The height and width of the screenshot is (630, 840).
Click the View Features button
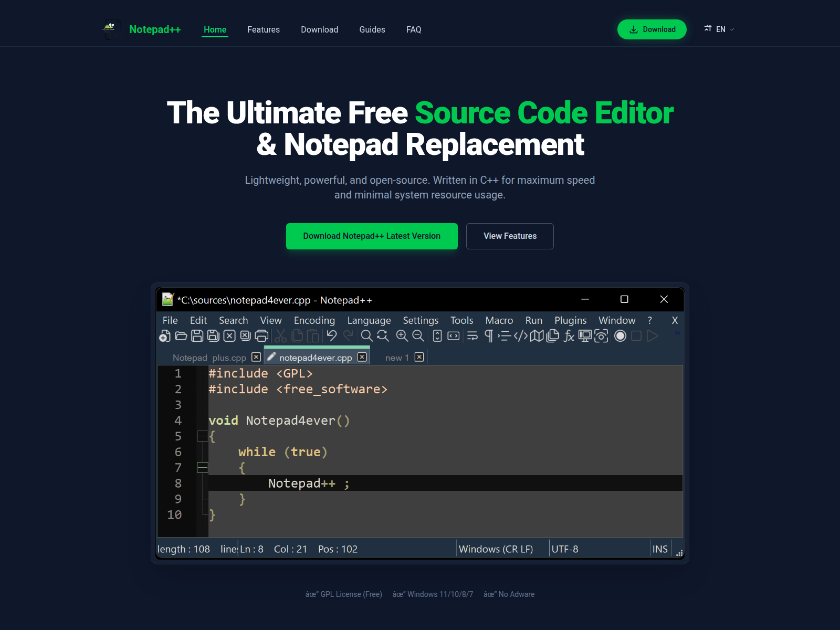click(x=510, y=236)
